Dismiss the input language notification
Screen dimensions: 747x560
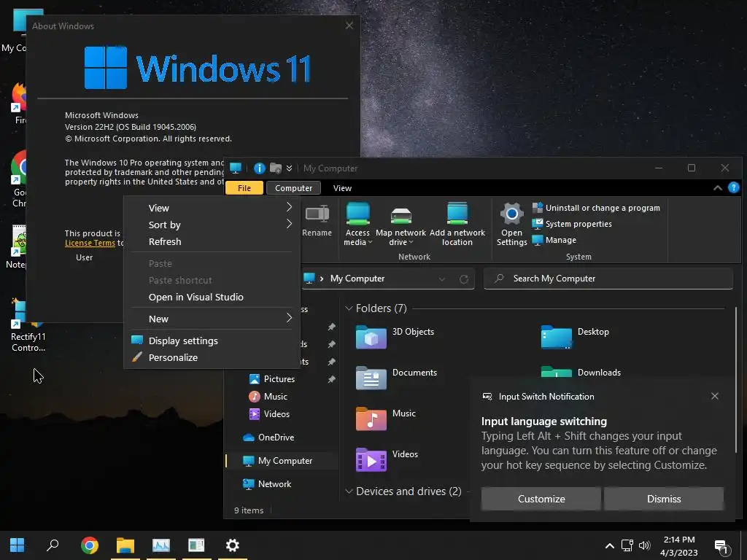664,499
